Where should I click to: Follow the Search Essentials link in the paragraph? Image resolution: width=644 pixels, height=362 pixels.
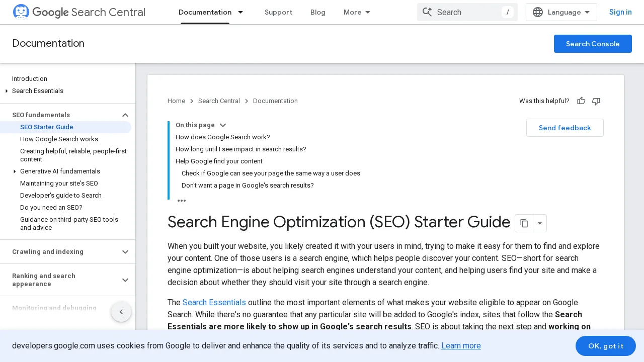[214, 303]
